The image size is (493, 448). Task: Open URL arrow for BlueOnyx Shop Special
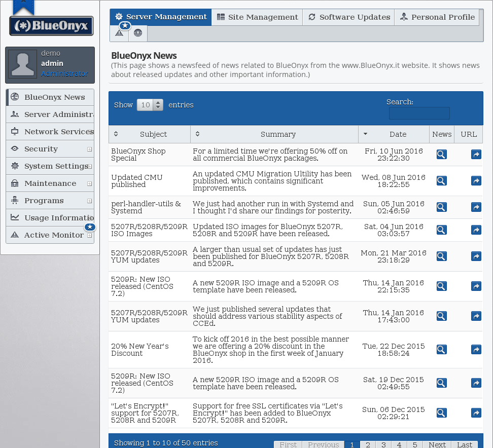(x=476, y=155)
